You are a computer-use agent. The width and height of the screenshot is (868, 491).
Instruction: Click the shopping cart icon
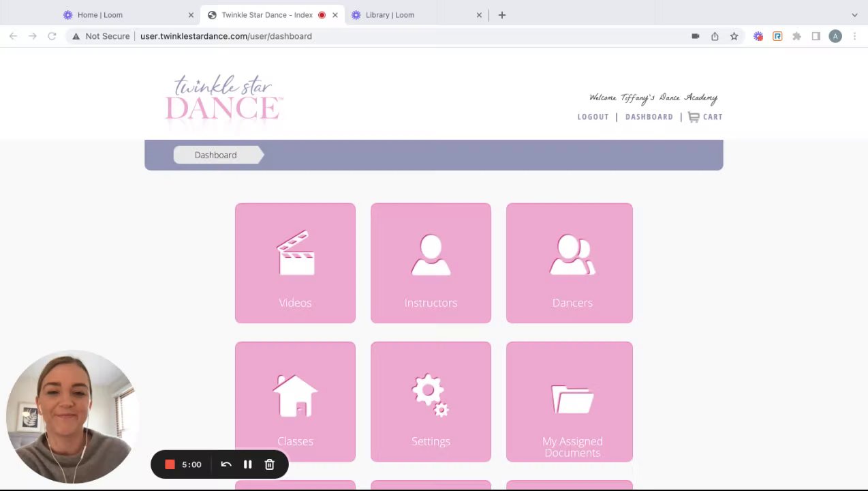coord(694,117)
